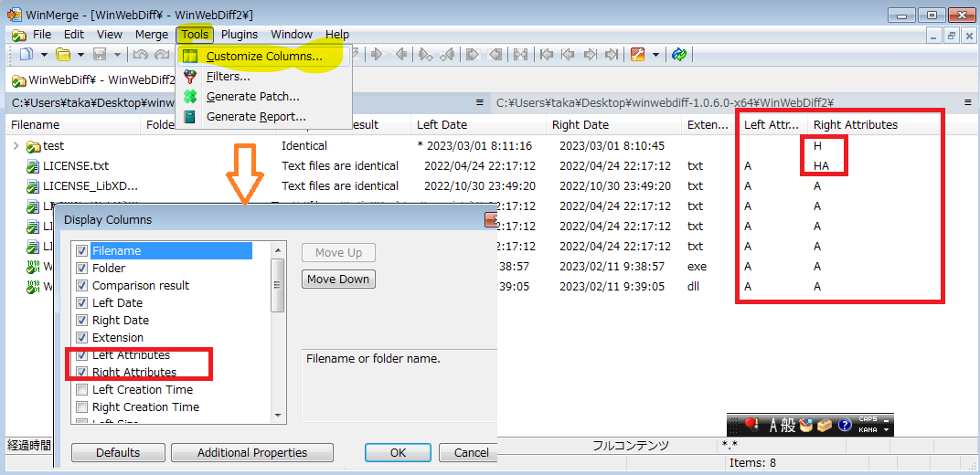The image size is (980, 475).
Task: Uncheck the Folder column checkbox
Action: 81,269
